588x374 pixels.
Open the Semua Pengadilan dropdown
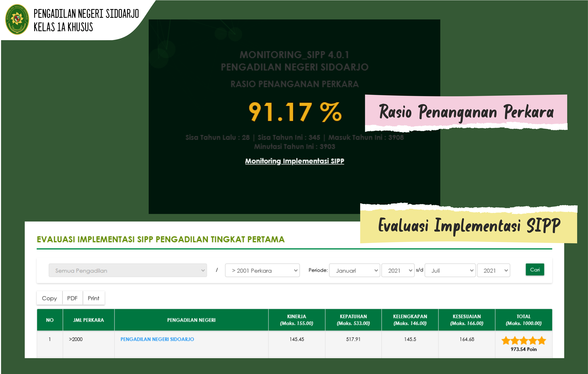[128, 270]
